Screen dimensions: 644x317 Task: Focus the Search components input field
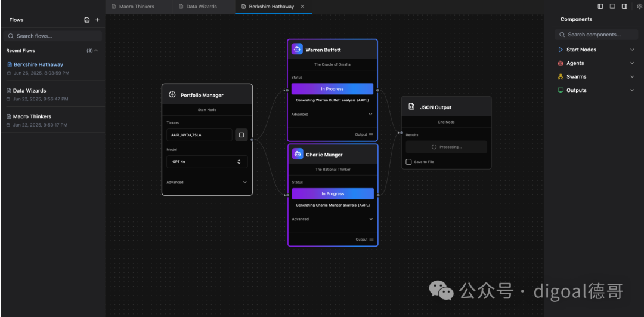pos(596,35)
